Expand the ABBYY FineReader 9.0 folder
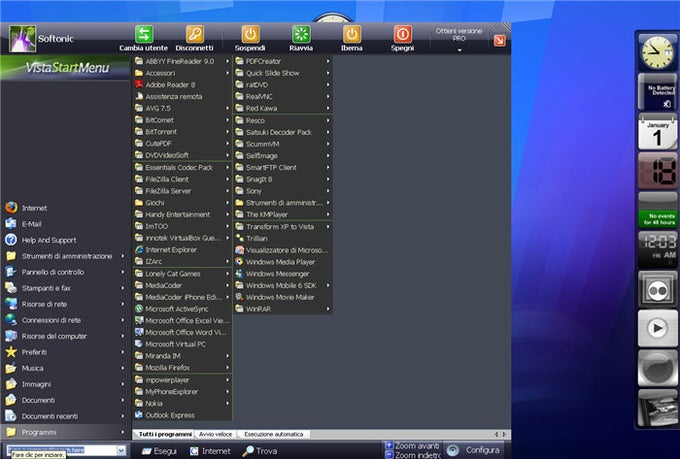 point(182,61)
